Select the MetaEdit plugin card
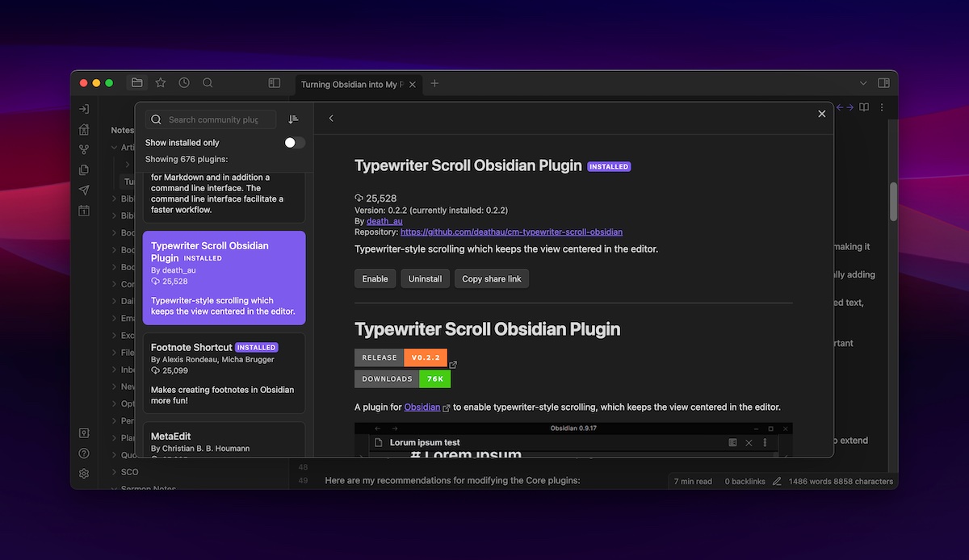This screenshot has width=969, height=560. pos(224,440)
